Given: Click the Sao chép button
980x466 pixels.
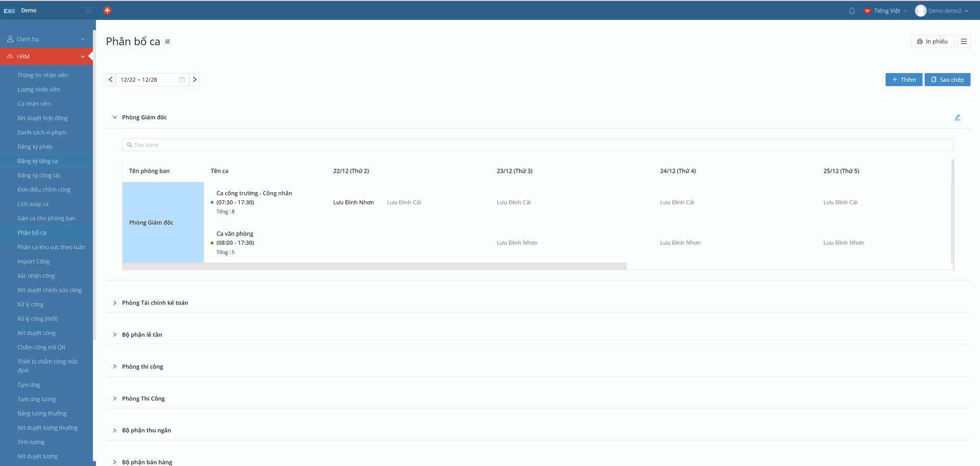Looking at the screenshot, I should 947,80.
